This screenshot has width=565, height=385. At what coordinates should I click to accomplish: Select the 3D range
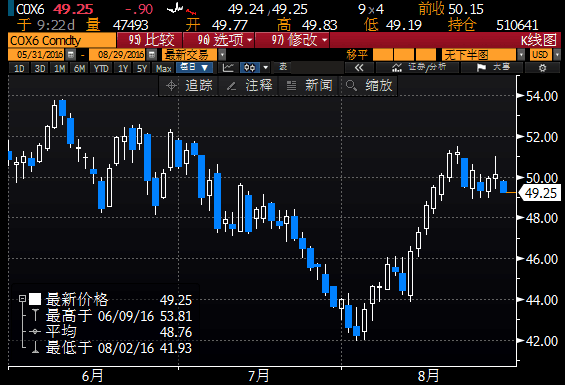(40, 68)
